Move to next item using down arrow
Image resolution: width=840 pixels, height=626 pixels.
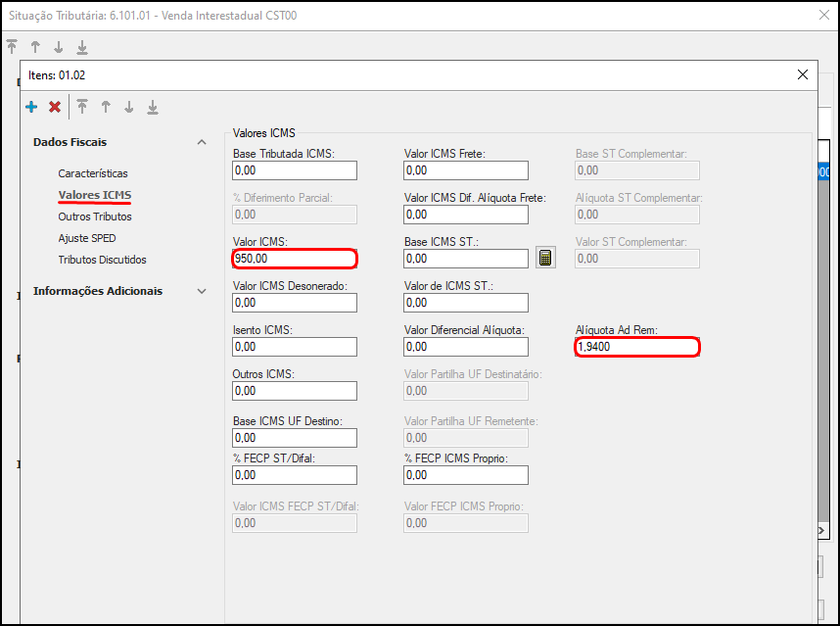click(129, 107)
